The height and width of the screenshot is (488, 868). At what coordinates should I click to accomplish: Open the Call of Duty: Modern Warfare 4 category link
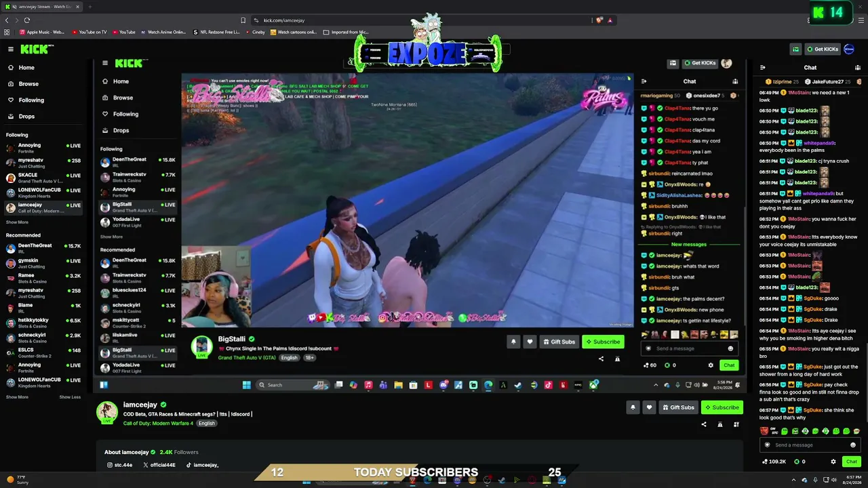158,424
